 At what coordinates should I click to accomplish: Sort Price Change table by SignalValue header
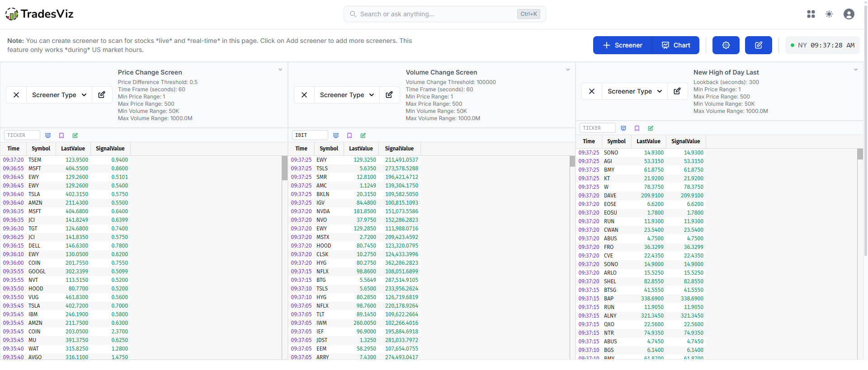(x=110, y=149)
